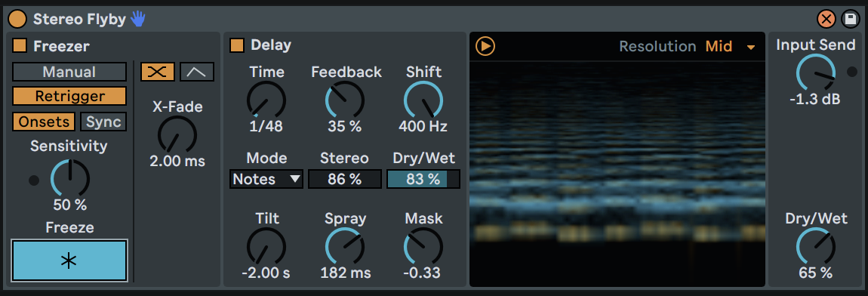Click the -0.33 mask value
The image size is (868, 296).
(x=423, y=273)
